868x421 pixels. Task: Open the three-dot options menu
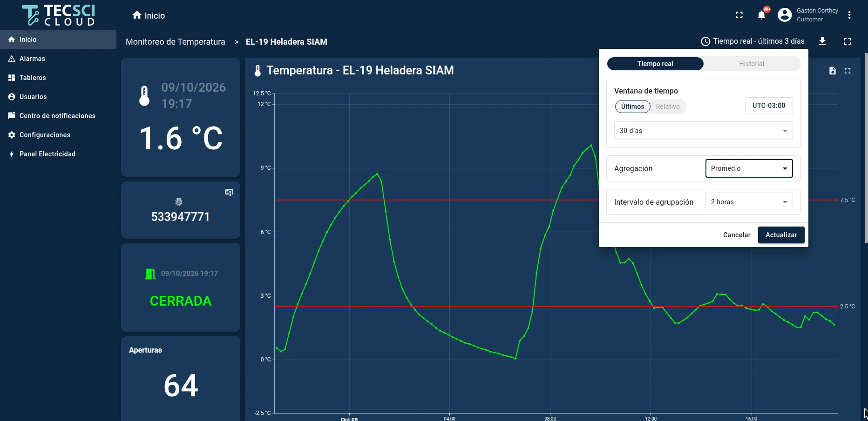click(849, 15)
